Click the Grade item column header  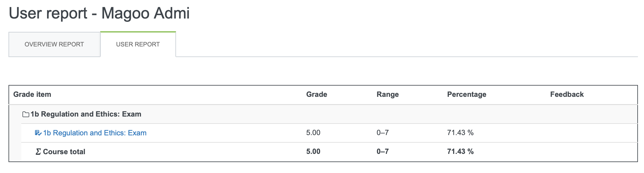click(x=32, y=94)
